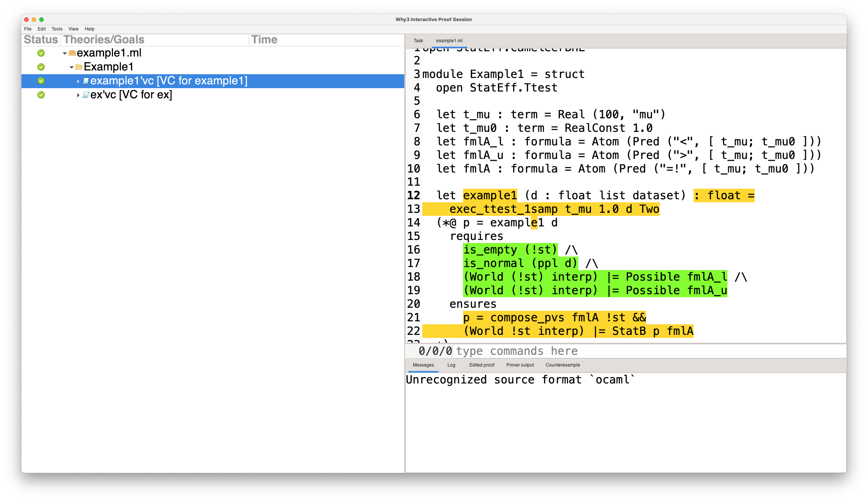
Task: Expand the example1'vc goal node
Action: point(78,81)
